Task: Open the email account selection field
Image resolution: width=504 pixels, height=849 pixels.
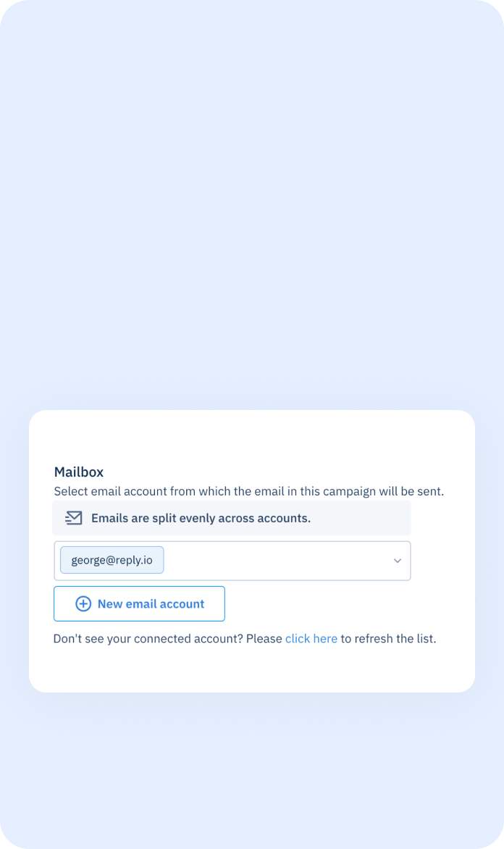Action: pos(232,561)
